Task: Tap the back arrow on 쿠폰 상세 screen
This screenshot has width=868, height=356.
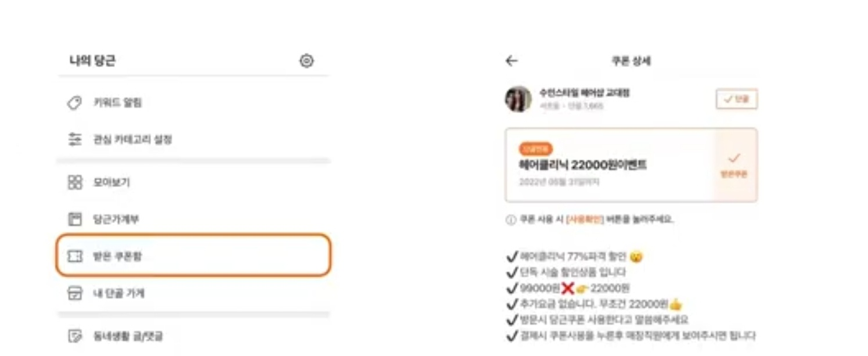Action: [x=511, y=60]
